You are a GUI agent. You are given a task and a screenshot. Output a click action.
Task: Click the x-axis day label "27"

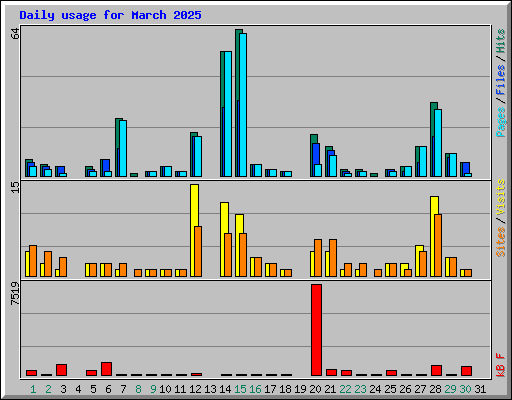[x=420, y=389]
